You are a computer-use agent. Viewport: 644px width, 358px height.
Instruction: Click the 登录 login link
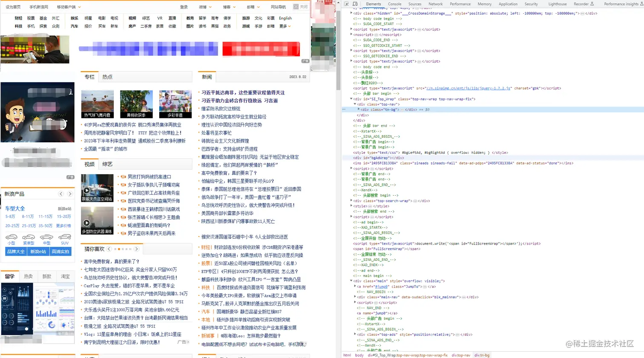click(x=184, y=7)
